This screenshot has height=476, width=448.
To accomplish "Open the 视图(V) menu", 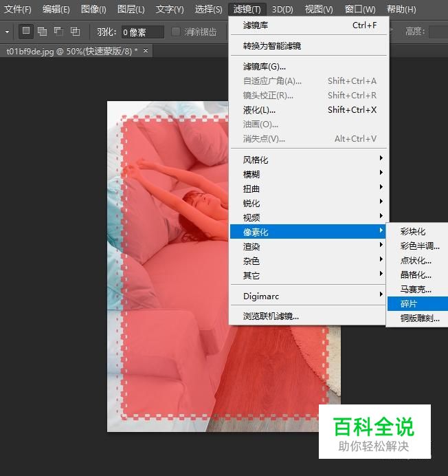I will pos(319,10).
